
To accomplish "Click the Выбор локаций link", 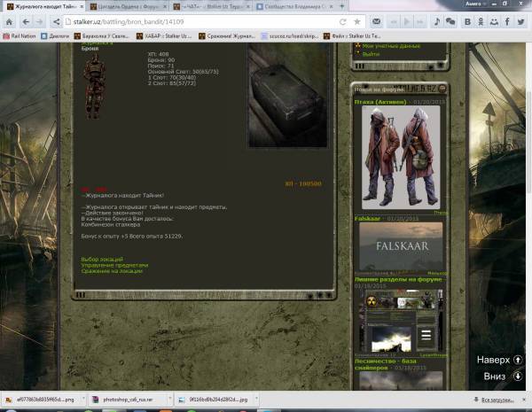I will (102, 259).
